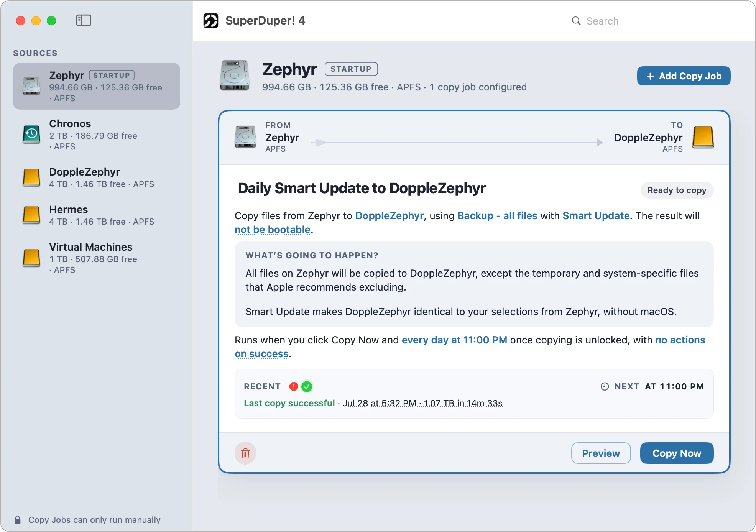Viewport: 756px width, 532px height.
Task: Click the Ready to copy status badge
Action: tap(677, 190)
